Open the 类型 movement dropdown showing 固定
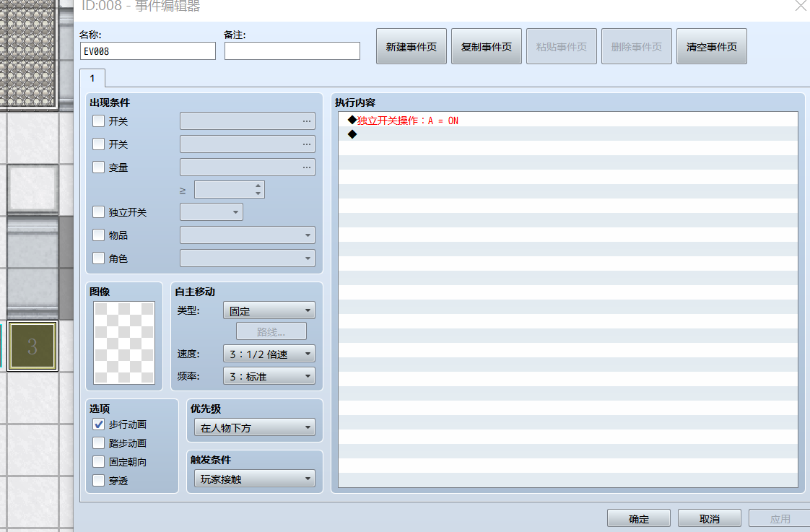Image resolution: width=810 pixels, height=532 pixels. (269, 310)
